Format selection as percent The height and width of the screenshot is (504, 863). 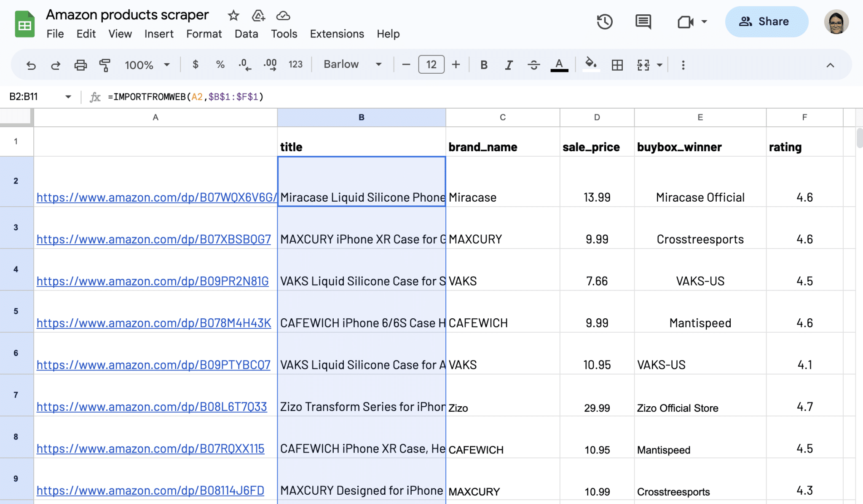tap(220, 65)
